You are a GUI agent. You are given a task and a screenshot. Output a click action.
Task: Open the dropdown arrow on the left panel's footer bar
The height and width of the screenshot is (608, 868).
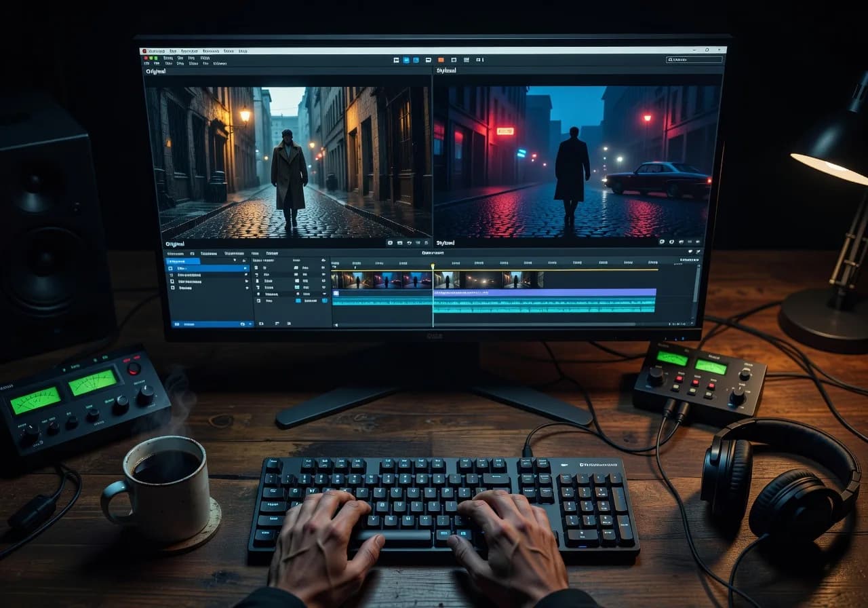250,324
